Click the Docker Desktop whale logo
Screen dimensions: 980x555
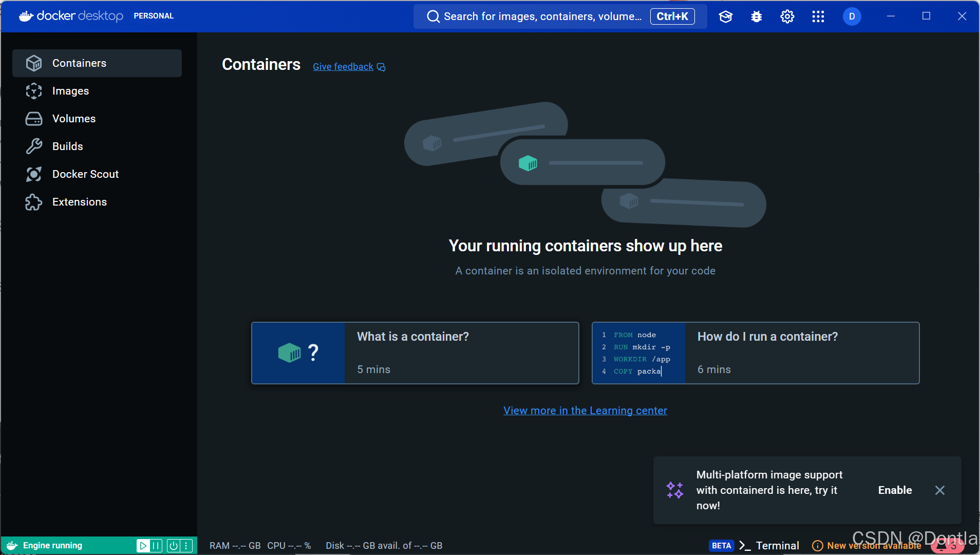pos(26,16)
